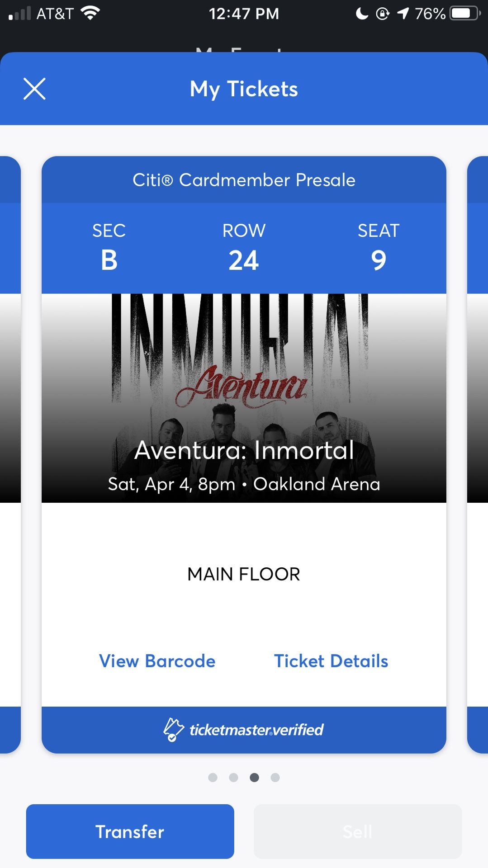Open Ticket Details link
Screen dimensions: 488x868
pyautogui.click(x=331, y=661)
